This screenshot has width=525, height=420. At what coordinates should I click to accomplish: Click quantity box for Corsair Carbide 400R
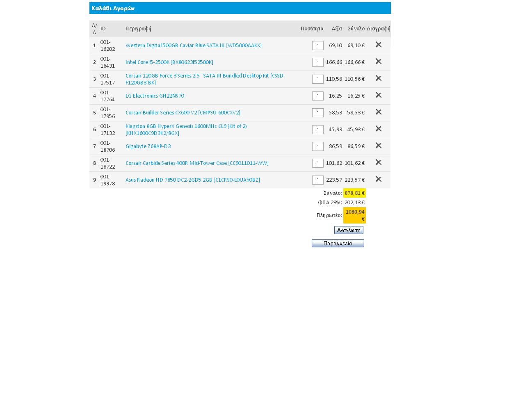pos(318,163)
